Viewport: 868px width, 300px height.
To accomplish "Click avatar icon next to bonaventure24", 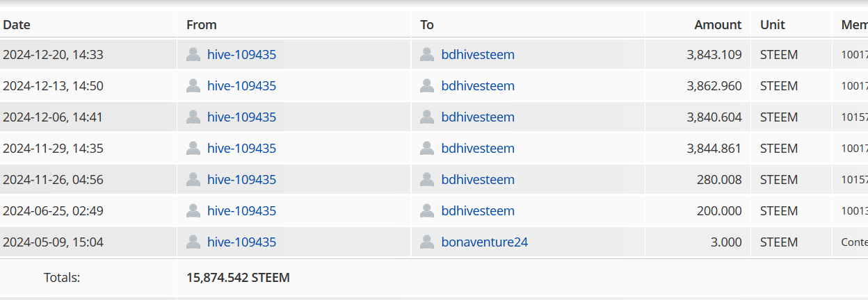I will [x=427, y=242].
